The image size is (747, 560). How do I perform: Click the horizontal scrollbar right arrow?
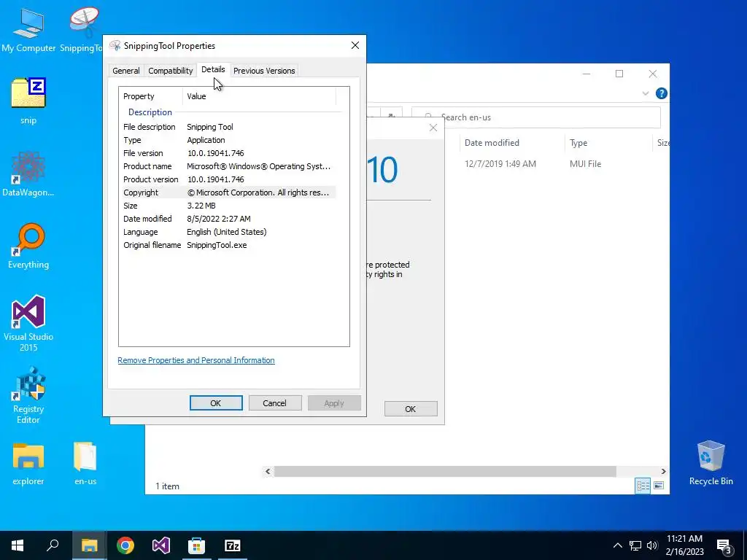[663, 471]
